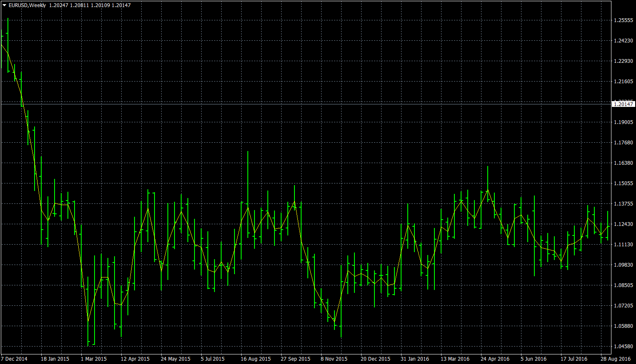
Task: Click the 20 Dec 2015 date label
Action: coord(375,359)
